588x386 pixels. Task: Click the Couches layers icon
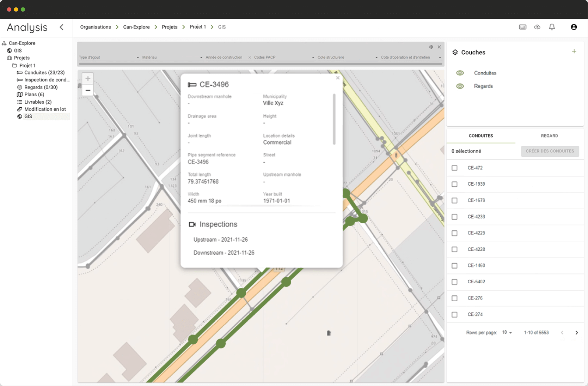(455, 52)
